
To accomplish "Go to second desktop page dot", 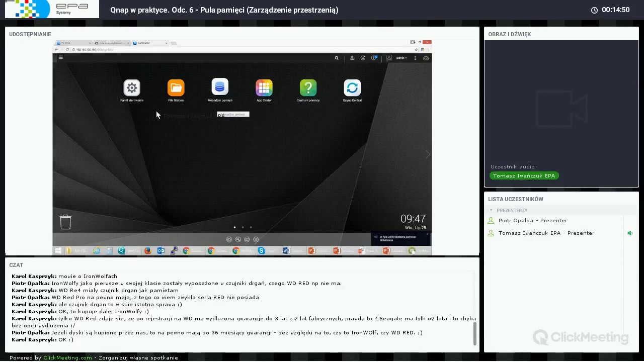I will point(243,227).
